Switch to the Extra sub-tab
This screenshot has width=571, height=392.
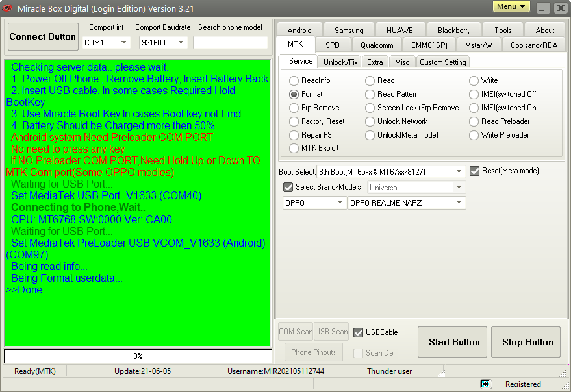click(375, 62)
